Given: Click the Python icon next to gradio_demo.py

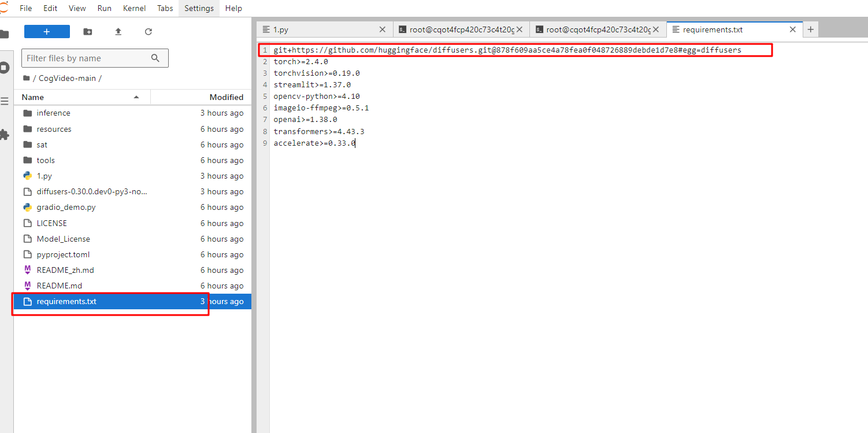Looking at the screenshot, I should click(27, 207).
